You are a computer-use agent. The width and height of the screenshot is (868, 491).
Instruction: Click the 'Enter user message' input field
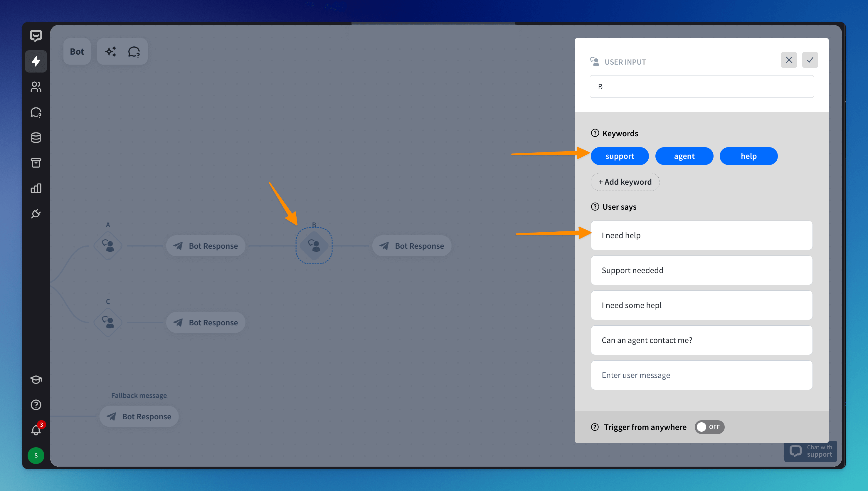tap(701, 375)
